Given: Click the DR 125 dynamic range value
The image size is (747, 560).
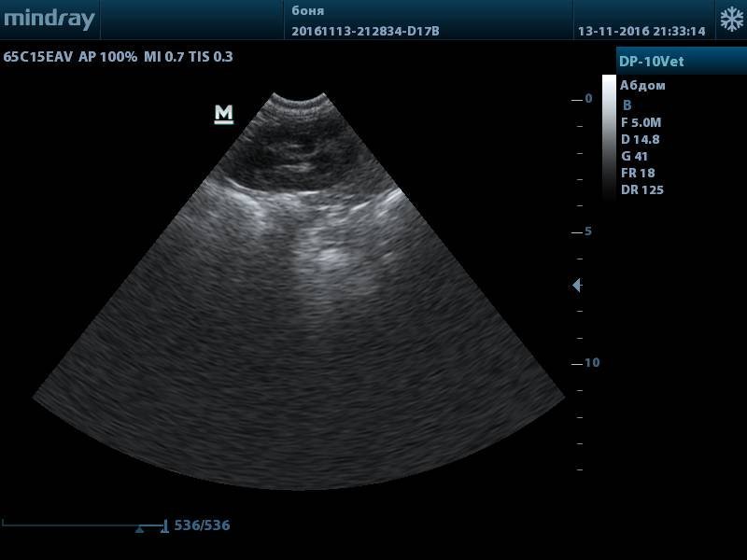Looking at the screenshot, I should tap(642, 189).
